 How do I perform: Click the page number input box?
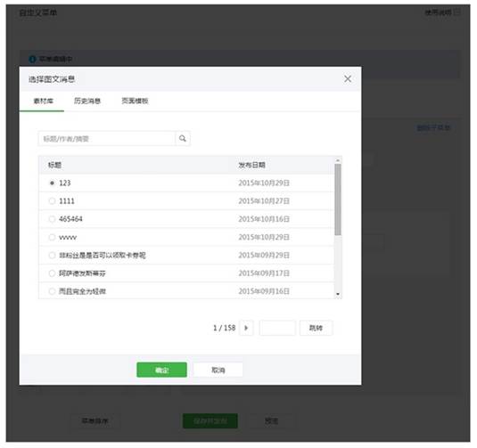(277, 328)
